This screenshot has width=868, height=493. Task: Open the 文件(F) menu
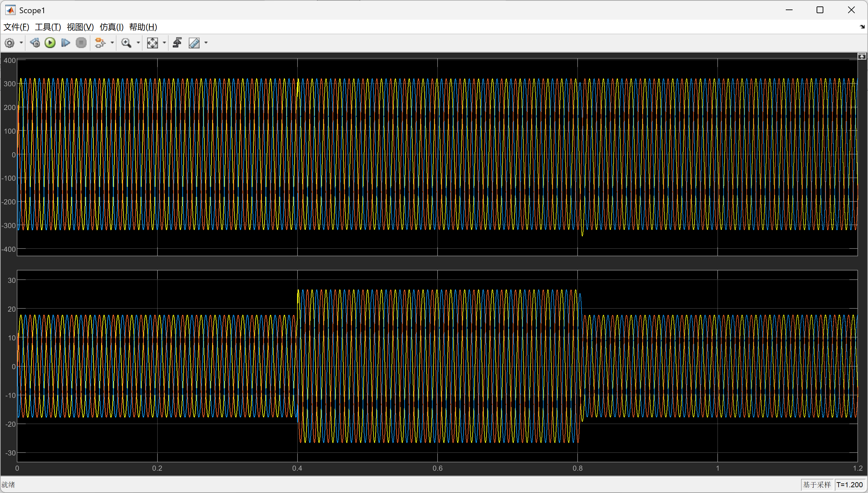click(16, 27)
